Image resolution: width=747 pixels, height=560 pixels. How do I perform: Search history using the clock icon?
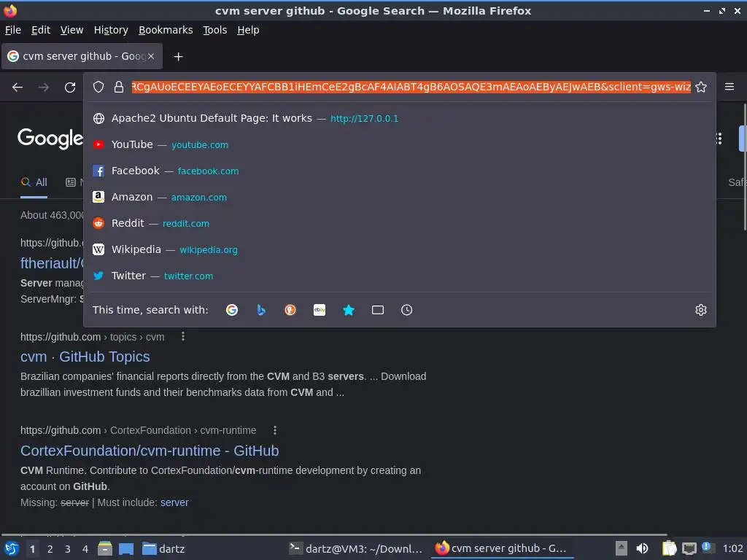click(x=407, y=310)
